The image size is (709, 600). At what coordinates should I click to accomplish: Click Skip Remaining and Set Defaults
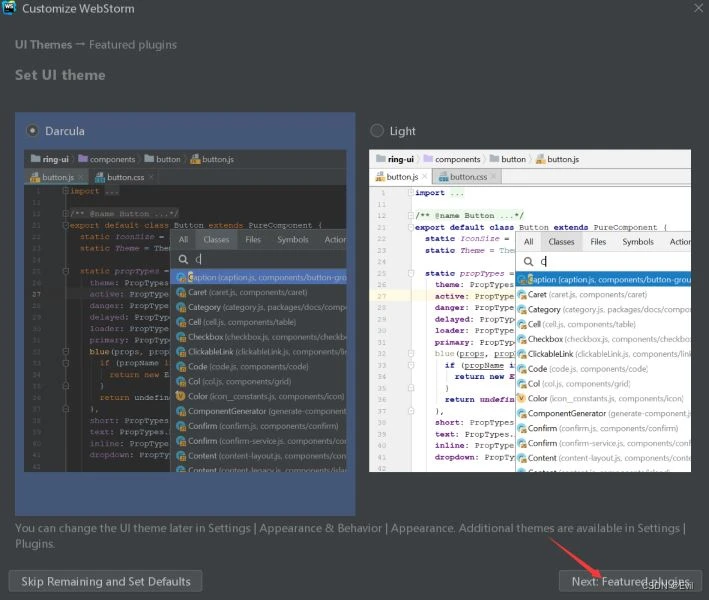click(x=105, y=581)
